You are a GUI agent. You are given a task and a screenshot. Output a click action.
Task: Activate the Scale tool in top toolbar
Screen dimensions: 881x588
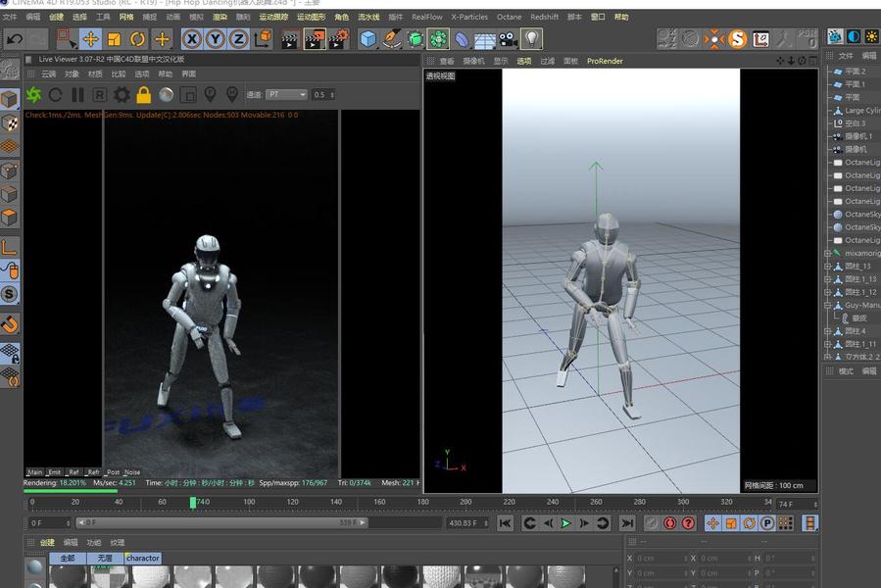114,39
